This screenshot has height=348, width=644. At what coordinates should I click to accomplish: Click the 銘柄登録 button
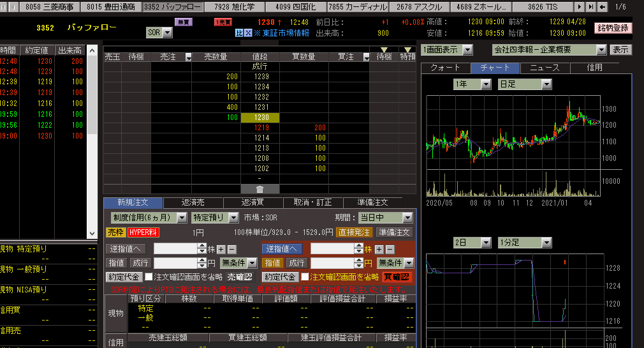(613, 28)
